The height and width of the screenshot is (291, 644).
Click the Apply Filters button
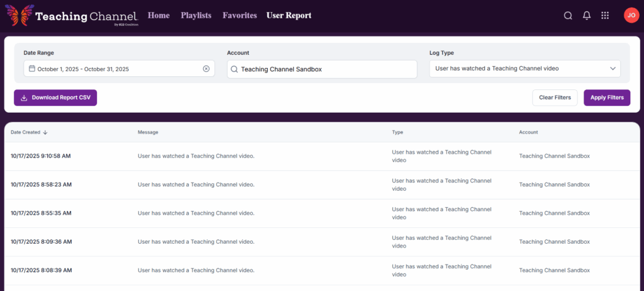coord(607,98)
